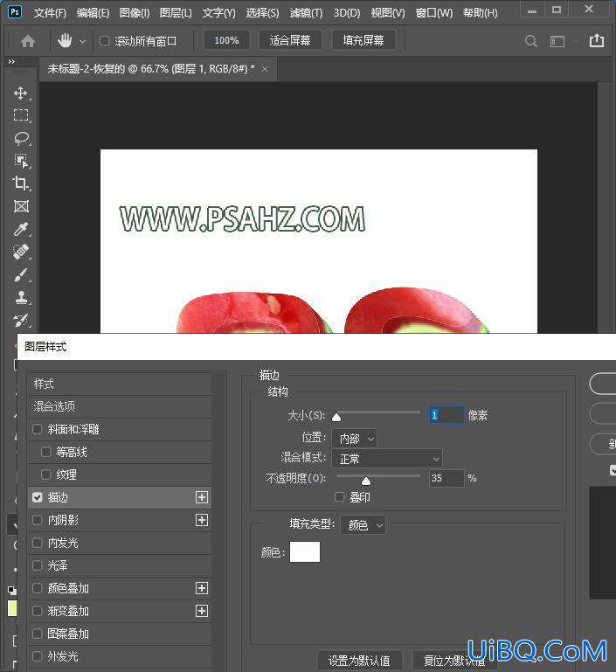Enable 外发光 checkbox
The height and width of the screenshot is (672, 616).
[38, 656]
